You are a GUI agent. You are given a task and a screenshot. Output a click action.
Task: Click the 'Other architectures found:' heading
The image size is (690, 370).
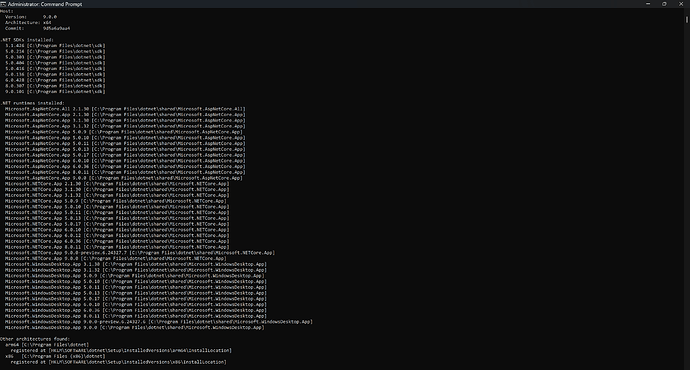point(35,339)
